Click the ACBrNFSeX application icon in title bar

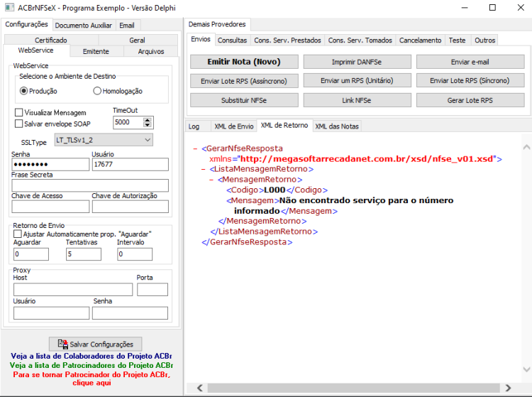(9, 7)
